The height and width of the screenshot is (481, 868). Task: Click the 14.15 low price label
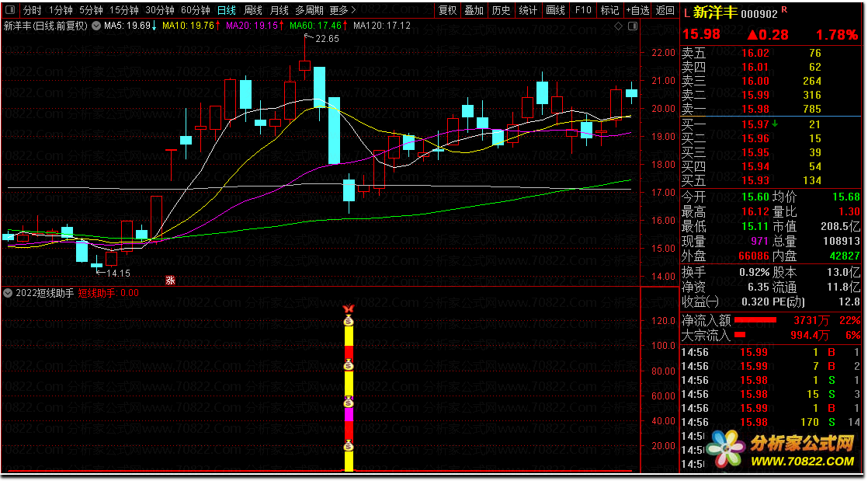[x=118, y=273]
